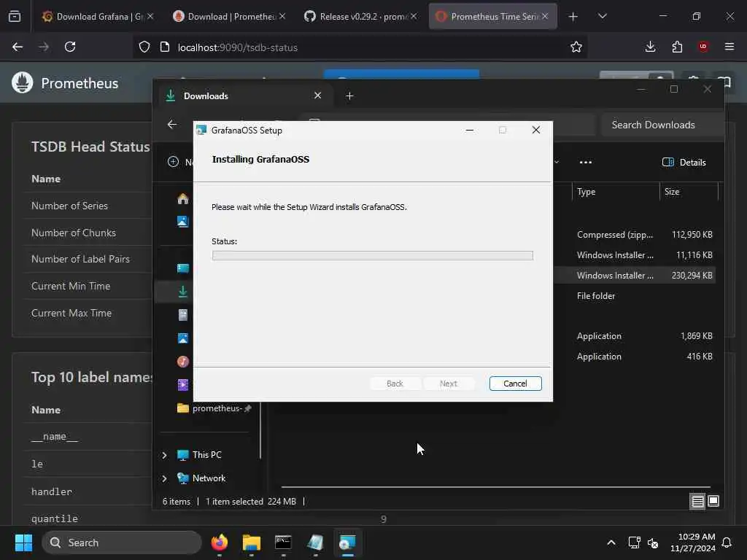This screenshot has height=560, width=747.
Task: Open the Videos sidebar icon
Action: (x=183, y=385)
